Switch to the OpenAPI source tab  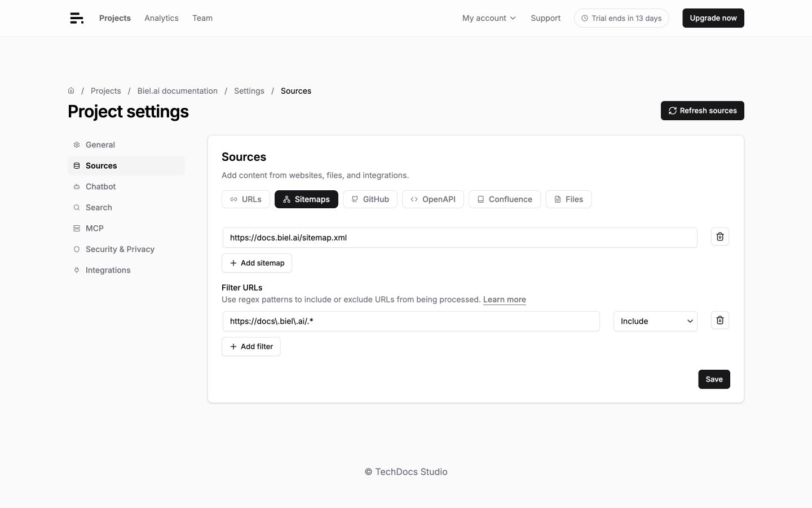433,199
